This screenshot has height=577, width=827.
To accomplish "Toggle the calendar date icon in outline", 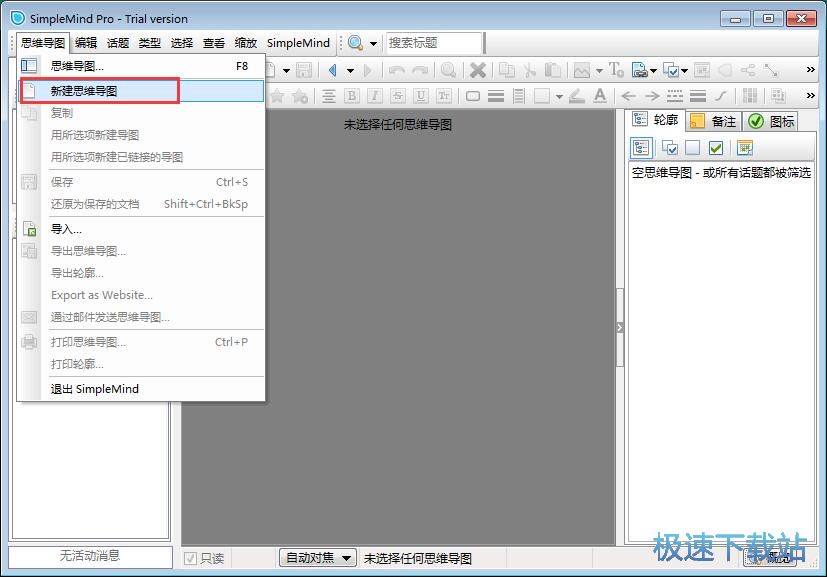I will point(745,148).
